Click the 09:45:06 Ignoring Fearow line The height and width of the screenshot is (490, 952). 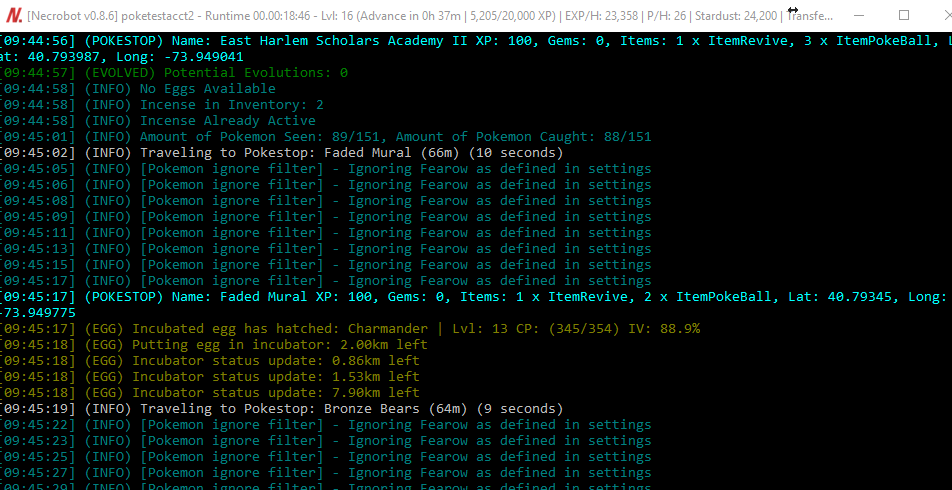(x=325, y=185)
